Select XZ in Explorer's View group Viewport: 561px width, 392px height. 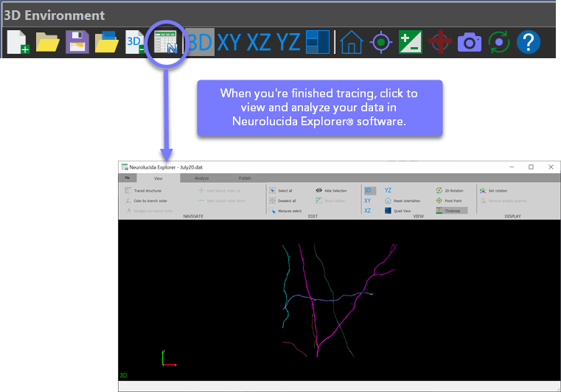coord(367,211)
